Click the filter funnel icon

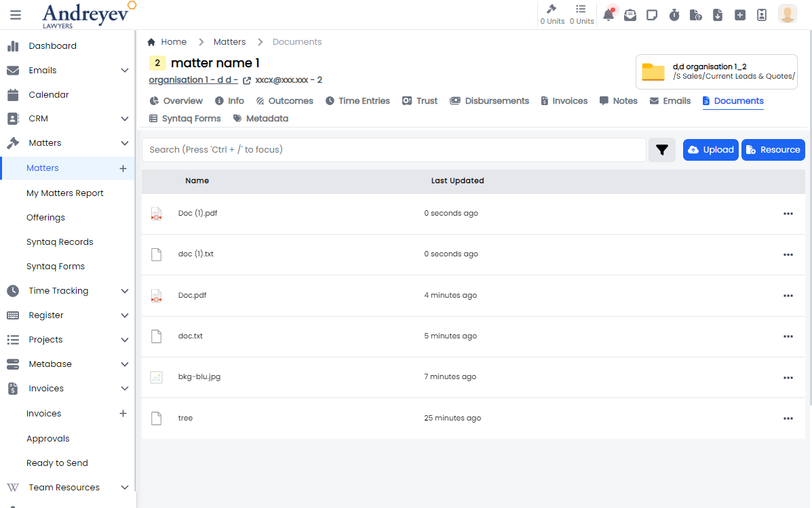(x=662, y=150)
